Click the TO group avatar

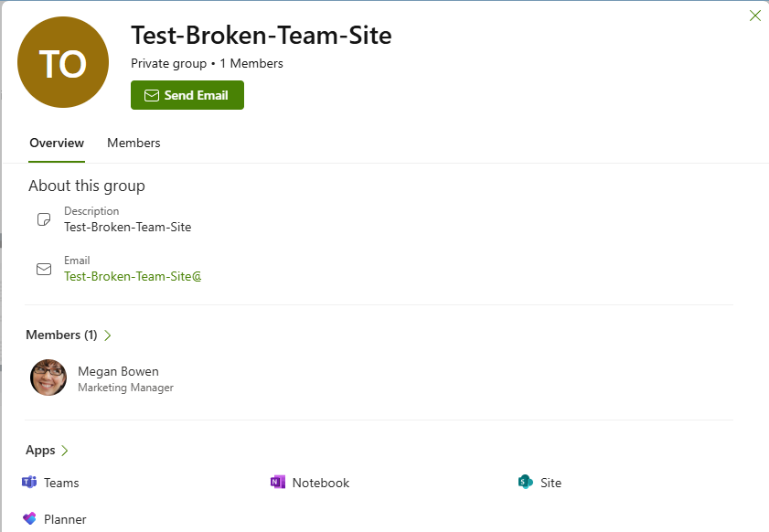(63, 62)
